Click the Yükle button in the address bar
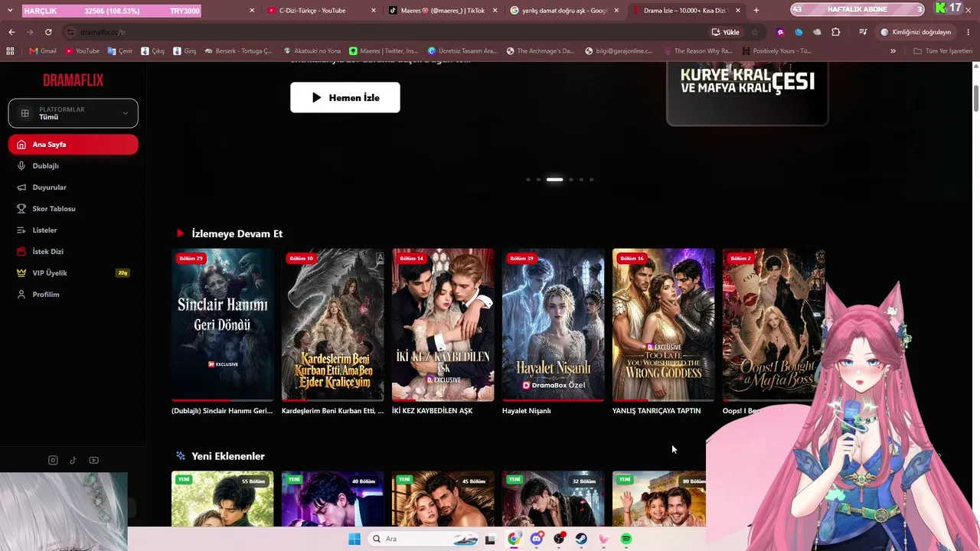Screen dimensions: 980x551 726,32
